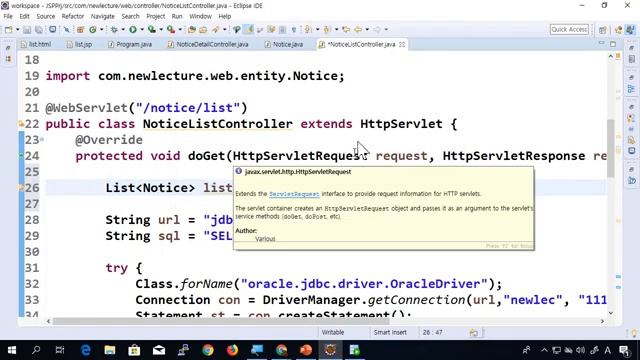Image resolution: width=640 pixels, height=360 pixels.
Task: Click the @WebServlet annotation on line 21
Action: (x=87, y=108)
